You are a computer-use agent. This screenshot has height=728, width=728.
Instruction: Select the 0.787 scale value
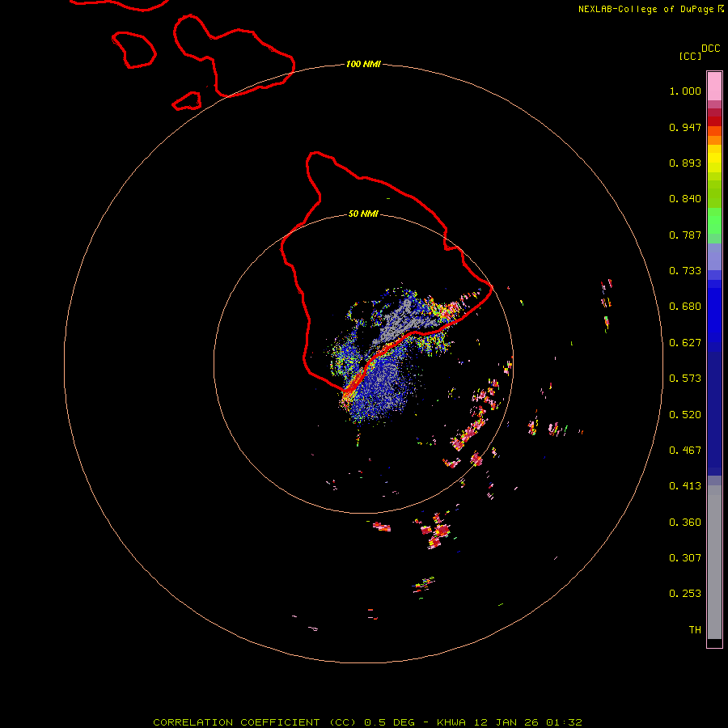[685, 235]
